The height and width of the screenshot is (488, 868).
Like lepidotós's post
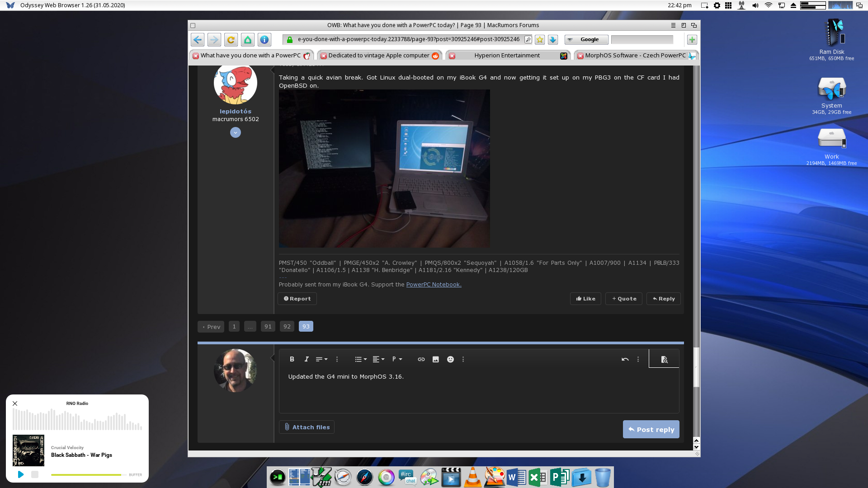pyautogui.click(x=585, y=299)
